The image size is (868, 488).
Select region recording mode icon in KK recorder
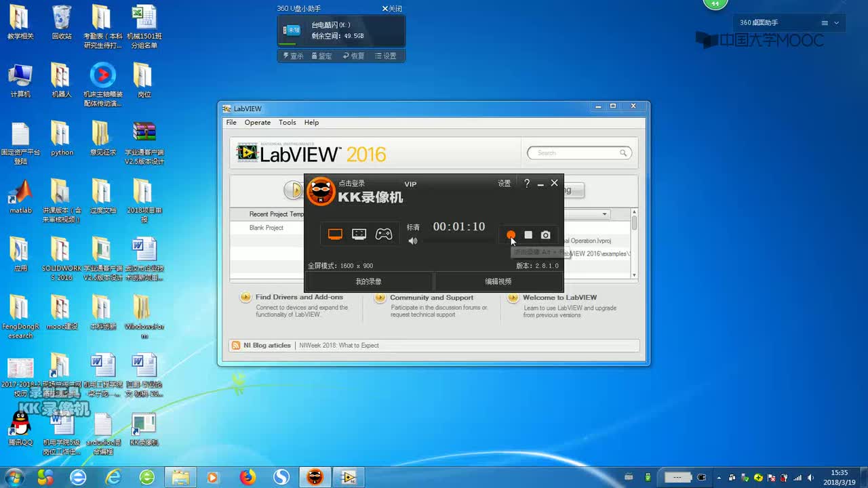click(359, 235)
